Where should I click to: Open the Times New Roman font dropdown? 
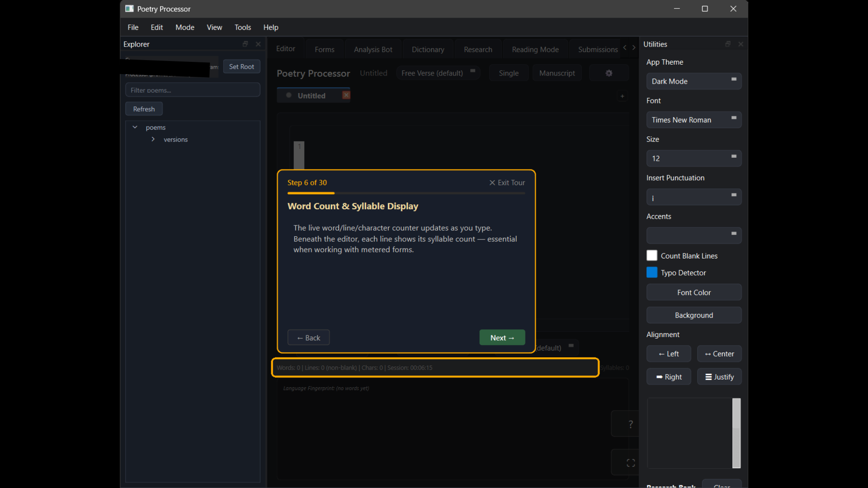point(693,120)
